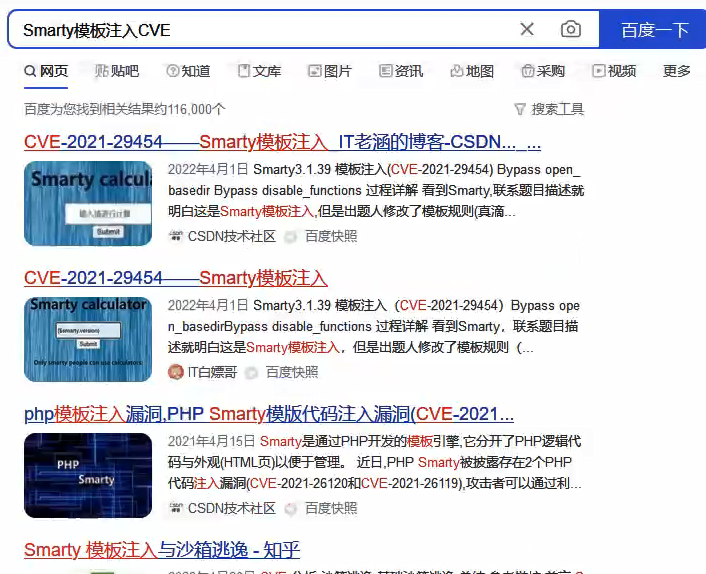
Task: Click the CSDN icon under first result
Action: (x=176, y=236)
